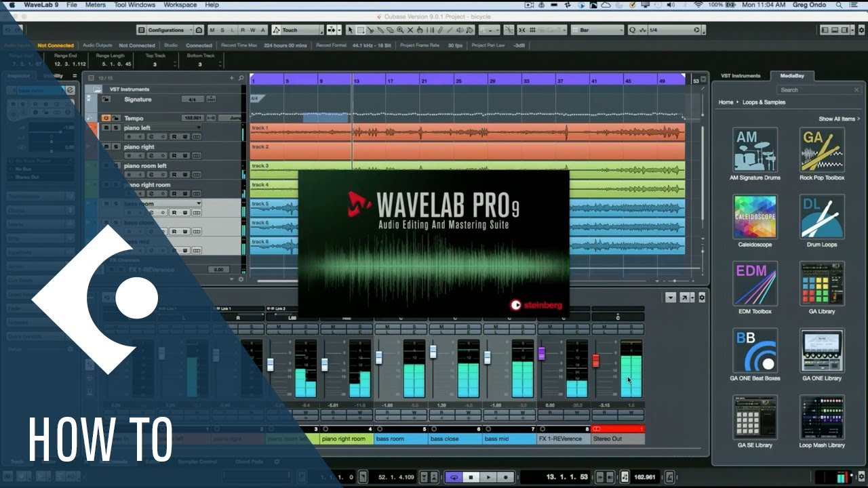Expand the bass room track dropdown arrow

pos(199,203)
